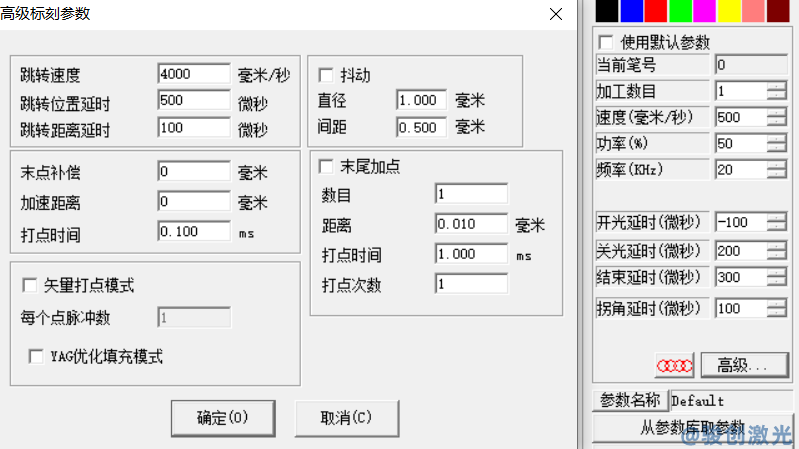Click the 跳转距离延时 input field
The image size is (799, 449).
(194, 127)
